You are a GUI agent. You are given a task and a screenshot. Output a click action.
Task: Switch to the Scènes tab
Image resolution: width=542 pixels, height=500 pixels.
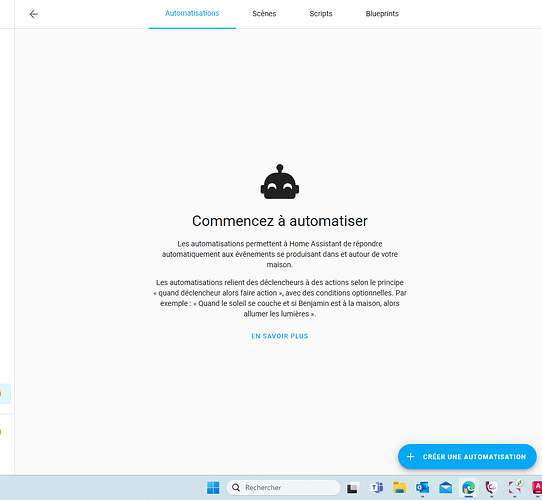click(264, 14)
